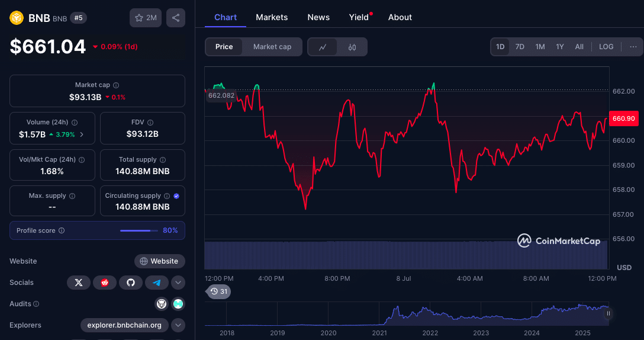Viewport: 644px width, 340px height.
Task: Switch chart to candlestick view icon
Action: pyautogui.click(x=352, y=47)
